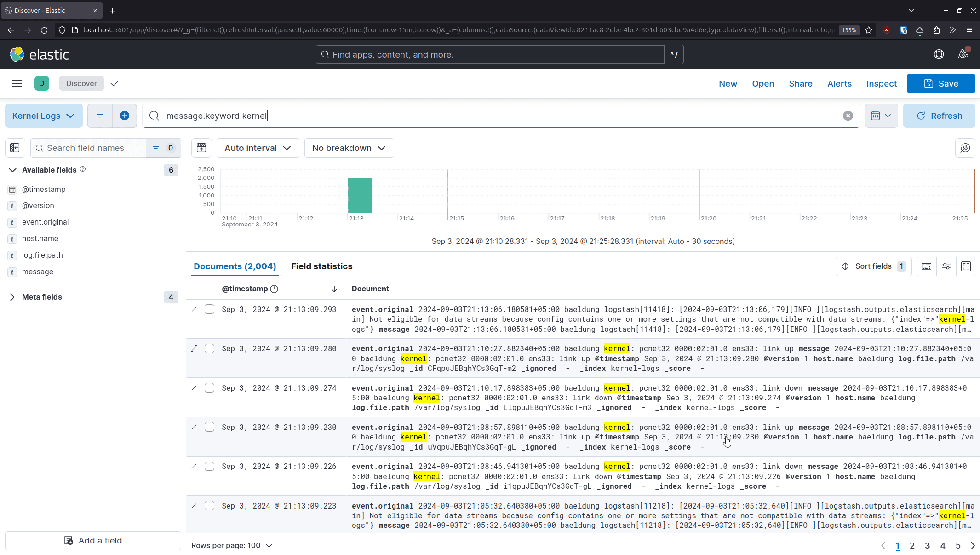This screenshot has width=980, height=555.
Task: Open Sort fields options
Action: (873, 266)
